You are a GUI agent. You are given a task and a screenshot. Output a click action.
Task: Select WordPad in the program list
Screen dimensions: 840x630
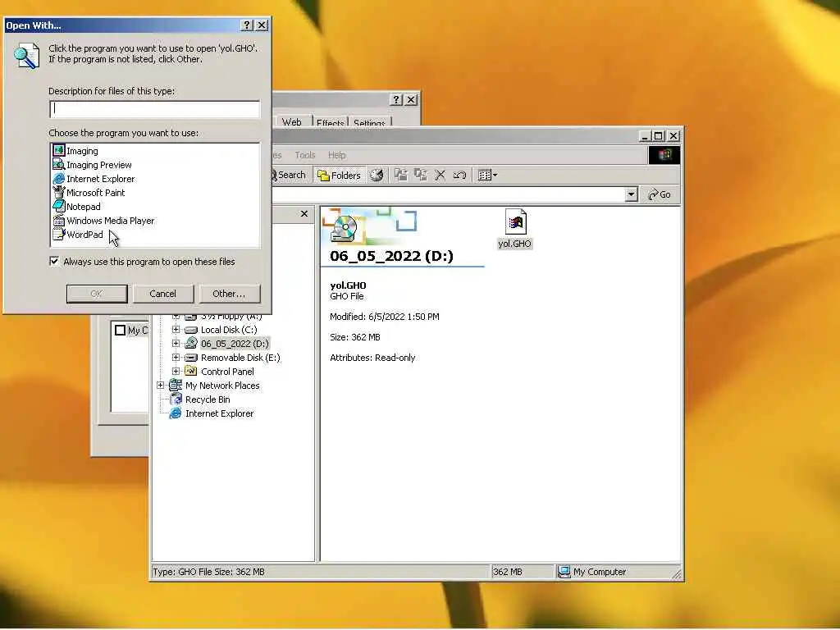point(78,235)
